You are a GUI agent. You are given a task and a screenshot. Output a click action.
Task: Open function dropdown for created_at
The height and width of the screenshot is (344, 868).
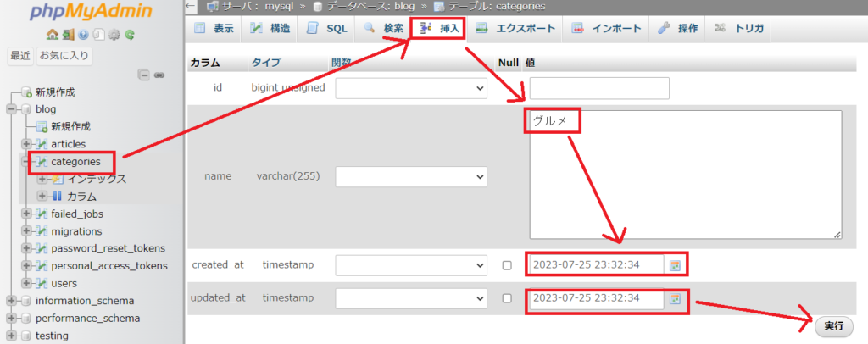click(x=411, y=265)
